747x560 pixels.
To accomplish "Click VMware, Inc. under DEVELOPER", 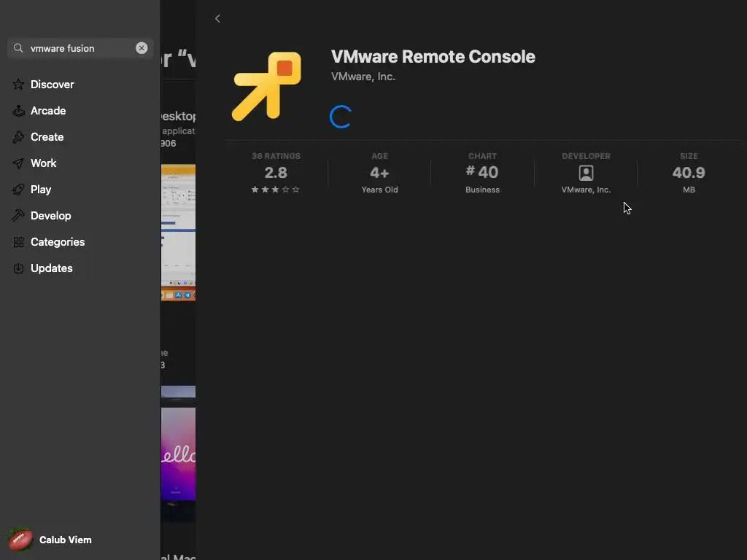I will 586,190.
